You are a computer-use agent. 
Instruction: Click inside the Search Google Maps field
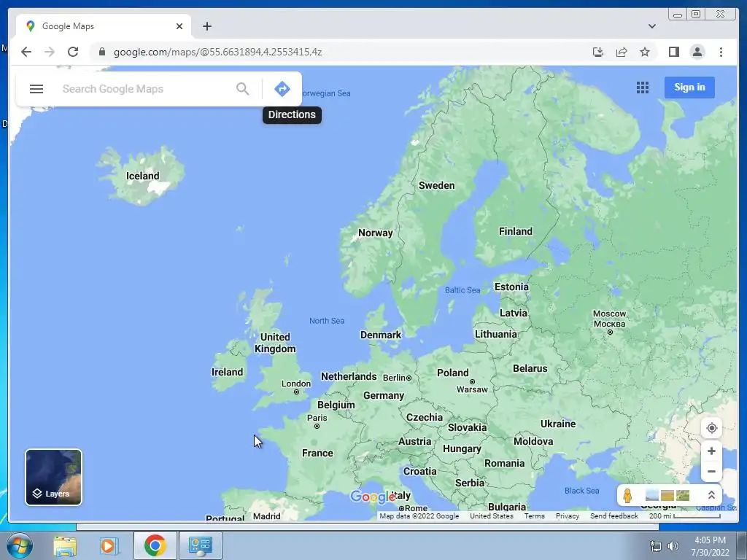(145, 89)
